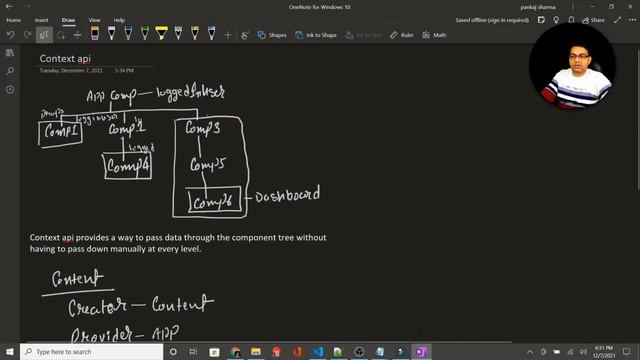Open the Action Center notifications
This screenshot has height=360, width=640.
click(x=627, y=351)
